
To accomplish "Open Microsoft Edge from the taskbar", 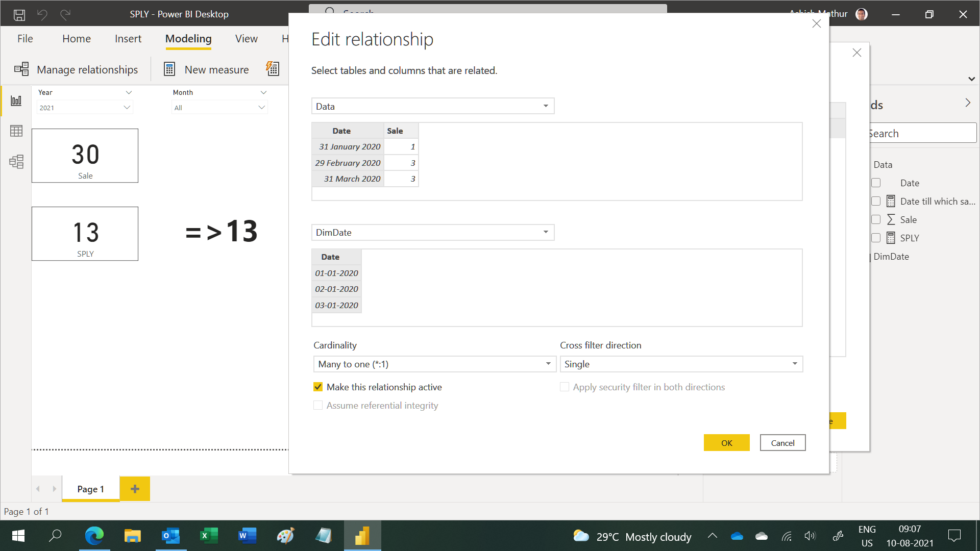I will [94, 536].
